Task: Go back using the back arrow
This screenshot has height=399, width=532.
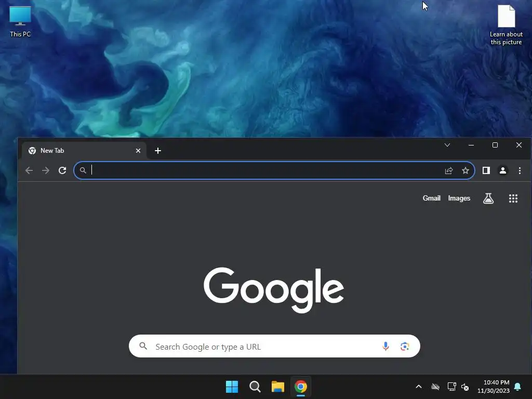Action: pyautogui.click(x=29, y=170)
